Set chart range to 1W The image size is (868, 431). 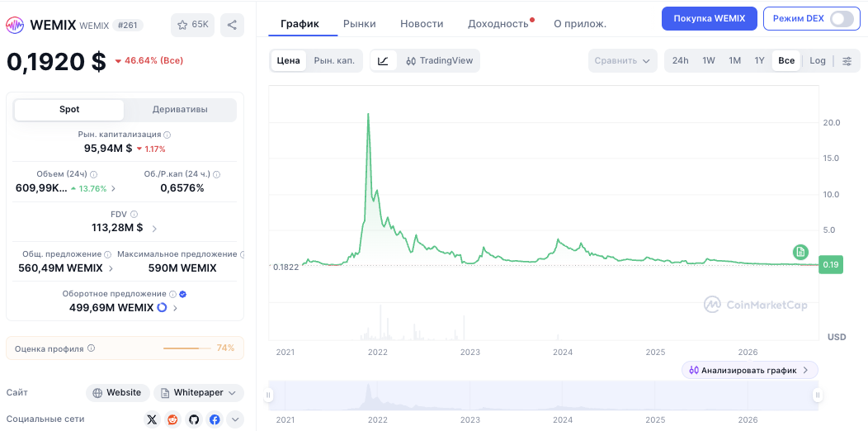click(x=709, y=61)
